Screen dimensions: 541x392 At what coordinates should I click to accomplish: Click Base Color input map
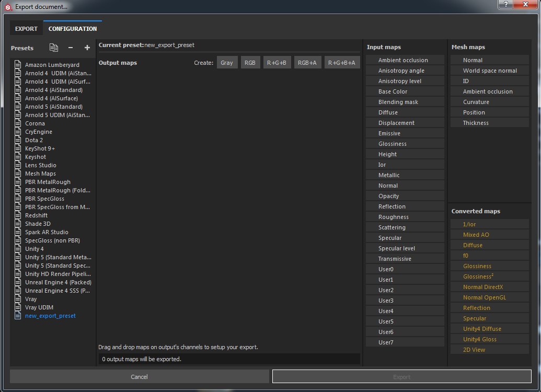(x=405, y=91)
